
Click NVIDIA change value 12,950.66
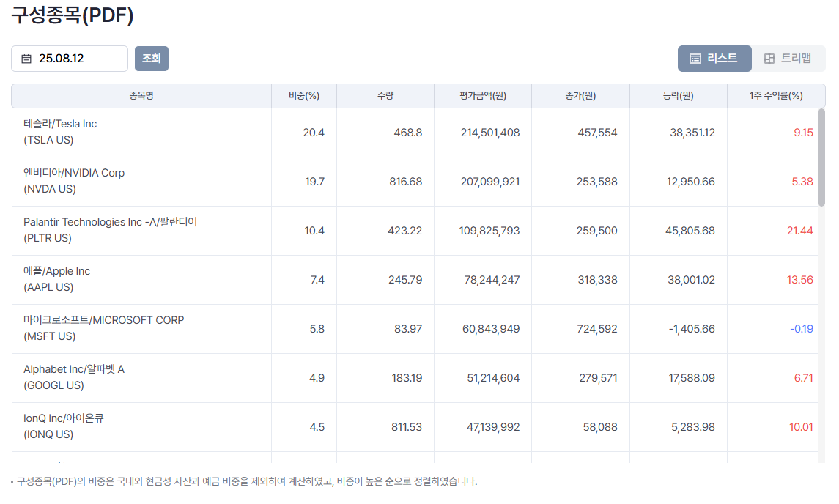pos(690,182)
